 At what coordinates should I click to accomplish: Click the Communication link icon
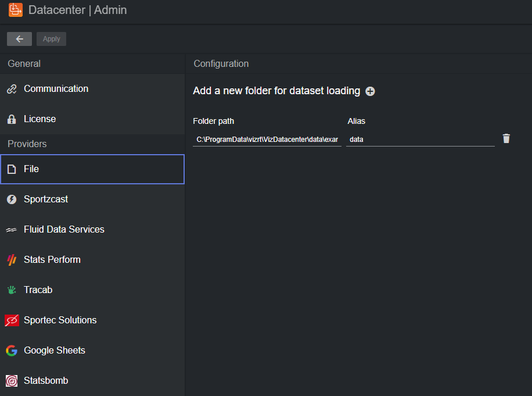pos(12,89)
